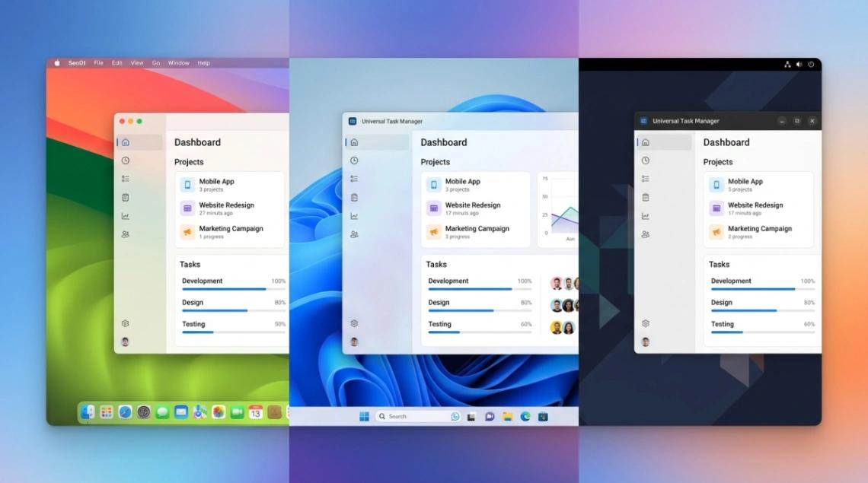Click 'Development' label in Linux window tasks
Image resolution: width=868 pixels, height=483 pixels.
coord(731,281)
